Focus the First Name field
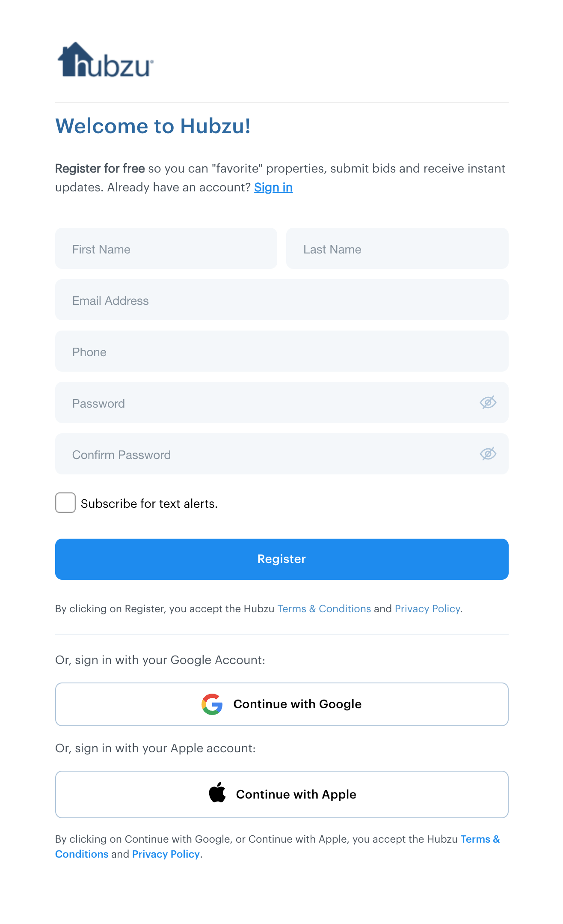Image resolution: width=563 pixels, height=924 pixels. (x=166, y=249)
